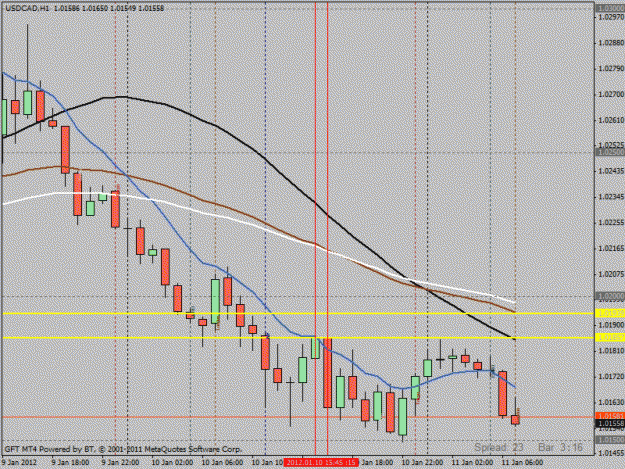Click the 9 Jan 2012 date label

[x=19, y=462]
